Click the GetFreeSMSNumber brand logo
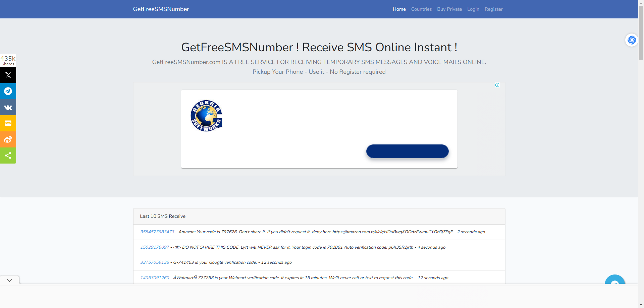The width and height of the screenshot is (644, 308). (x=161, y=9)
